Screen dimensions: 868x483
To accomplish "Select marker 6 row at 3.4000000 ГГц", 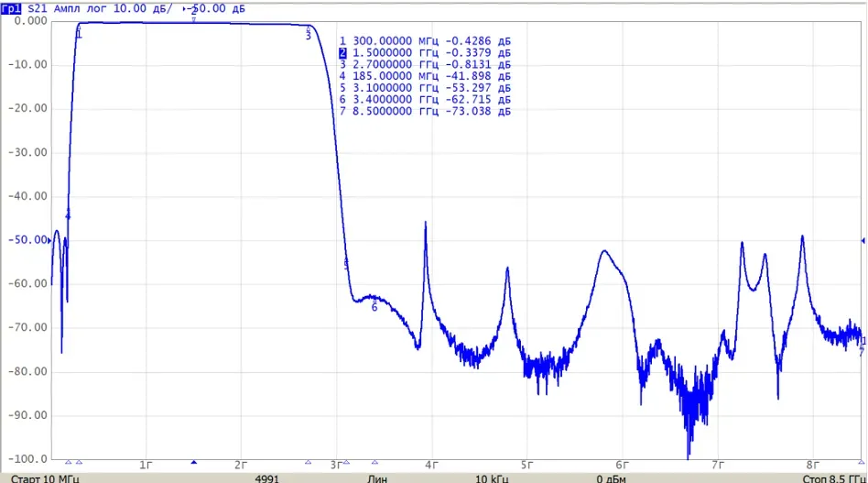I will pyautogui.click(x=425, y=99).
